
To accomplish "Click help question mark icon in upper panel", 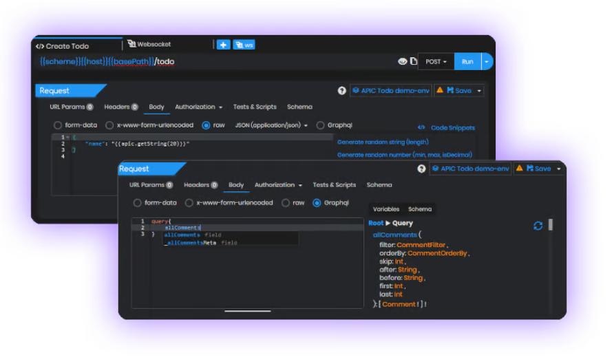I will [341, 90].
